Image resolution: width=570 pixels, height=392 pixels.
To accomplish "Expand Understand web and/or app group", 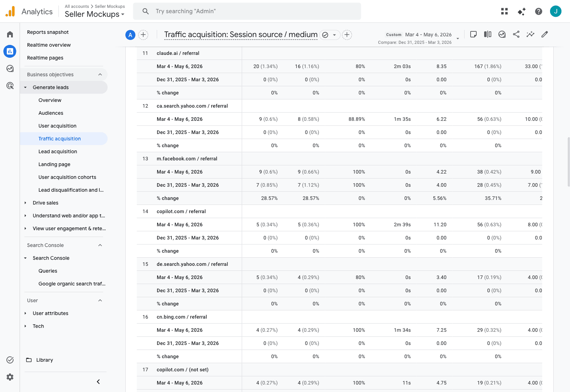I will (x=25, y=216).
